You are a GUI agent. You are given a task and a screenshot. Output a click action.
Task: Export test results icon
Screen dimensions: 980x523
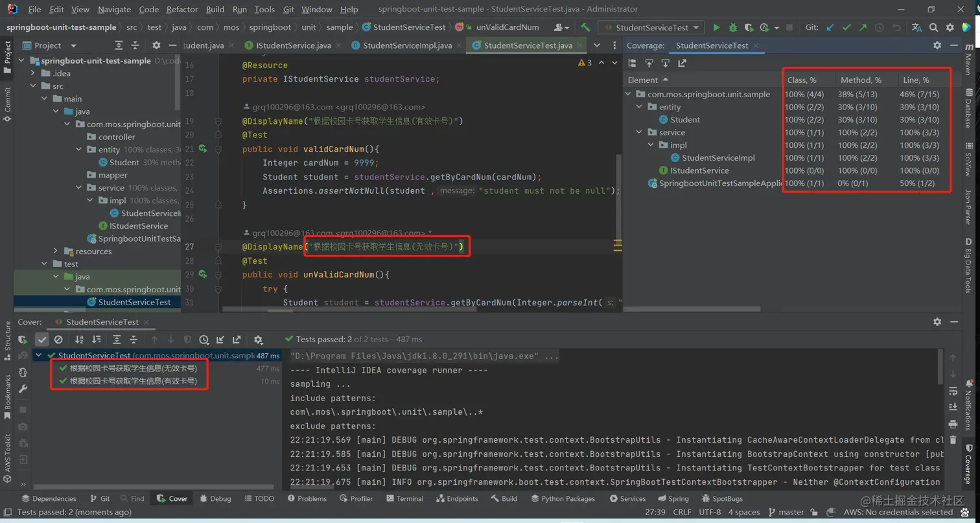(237, 339)
